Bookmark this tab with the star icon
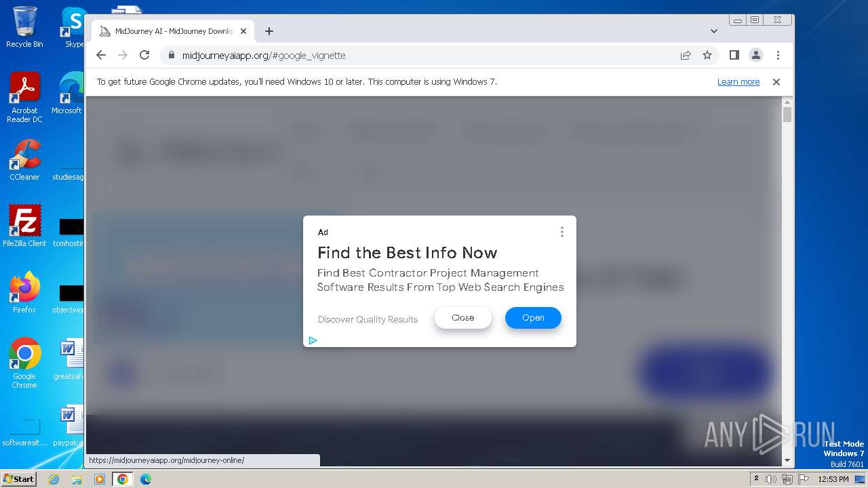Viewport: 868px width, 488px height. (707, 55)
